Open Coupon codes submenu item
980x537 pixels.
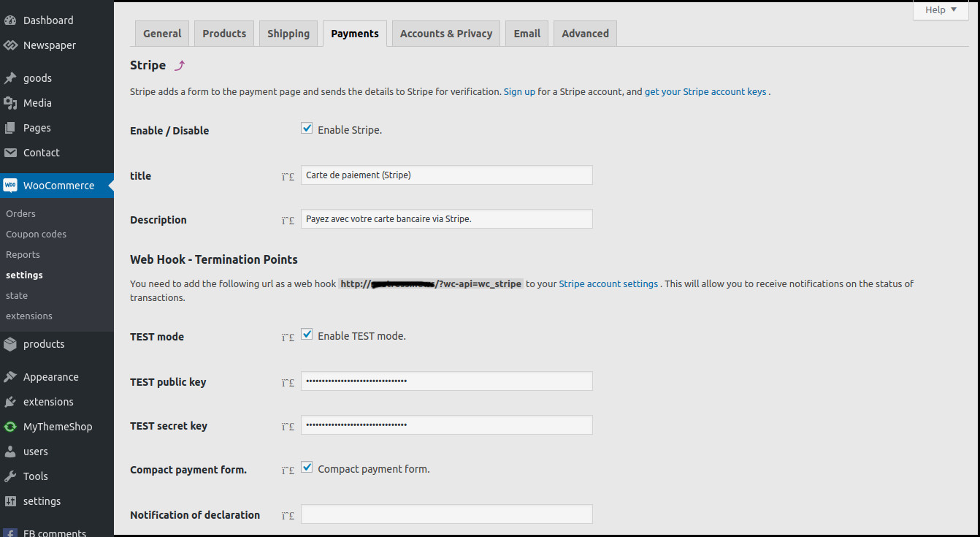click(x=36, y=234)
